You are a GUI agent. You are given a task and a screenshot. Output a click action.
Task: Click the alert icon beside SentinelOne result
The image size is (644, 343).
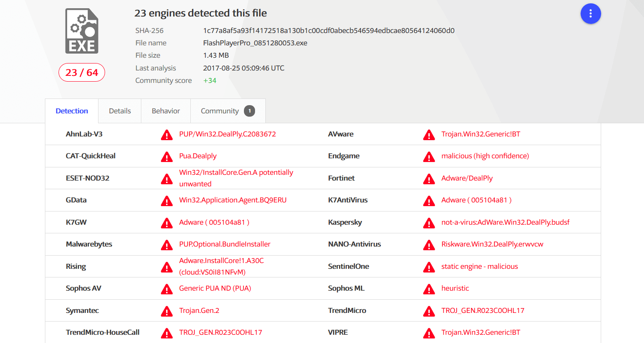pyautogui.click(x=429, y=267)
